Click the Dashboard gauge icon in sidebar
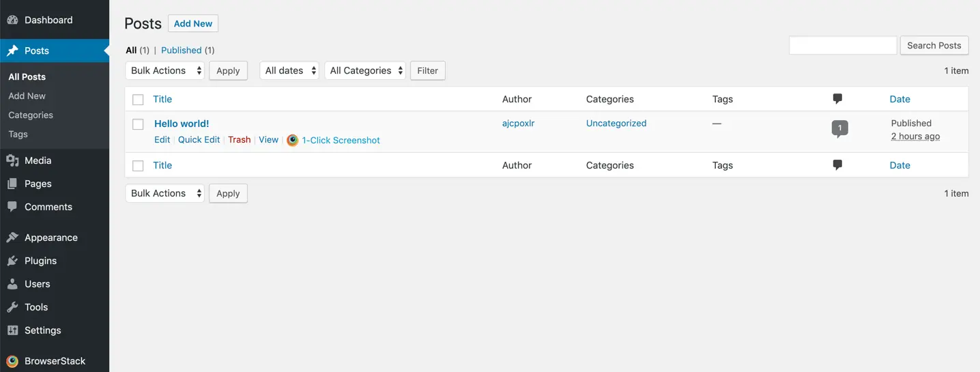 click(12, 20)
